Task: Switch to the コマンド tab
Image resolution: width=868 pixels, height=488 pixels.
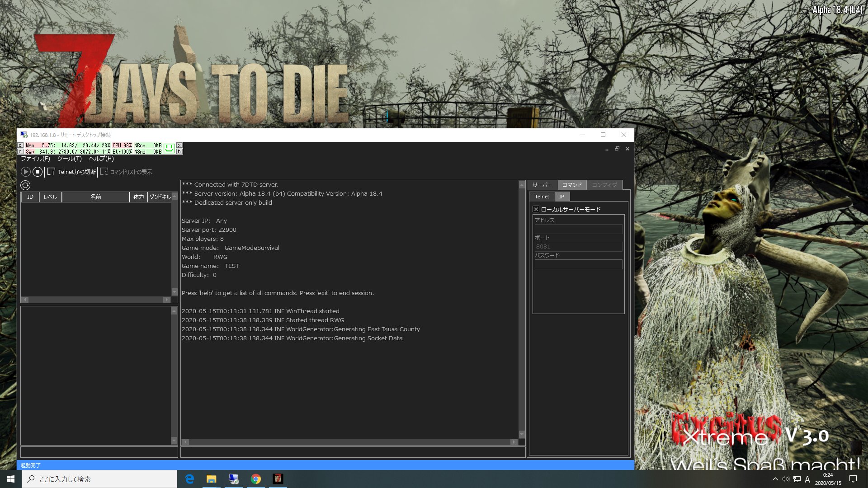Action: pos(572,185)
